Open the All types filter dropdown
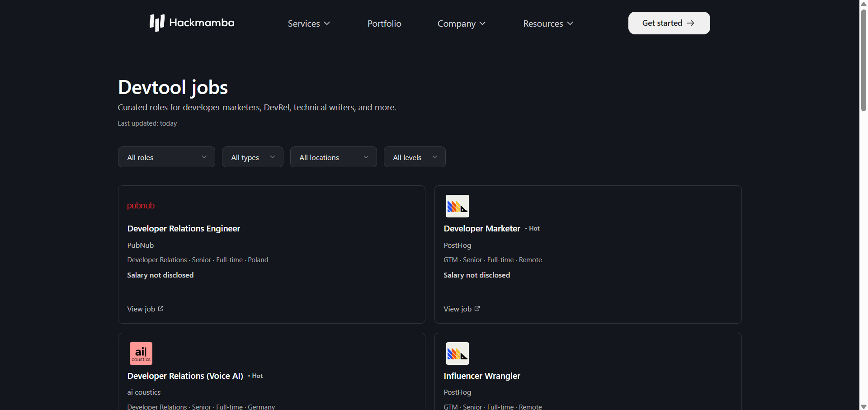The image size is (868, 410). click(x=252, y=157)
